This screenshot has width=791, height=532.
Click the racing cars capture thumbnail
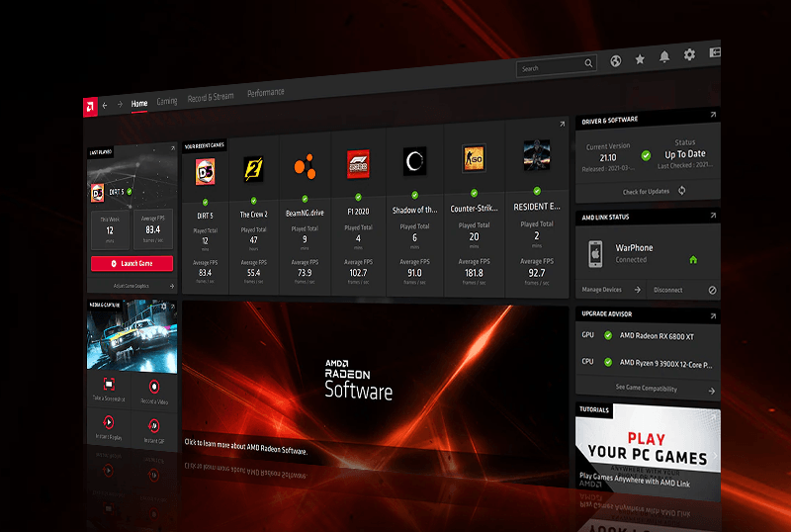(x=132, y=337)
